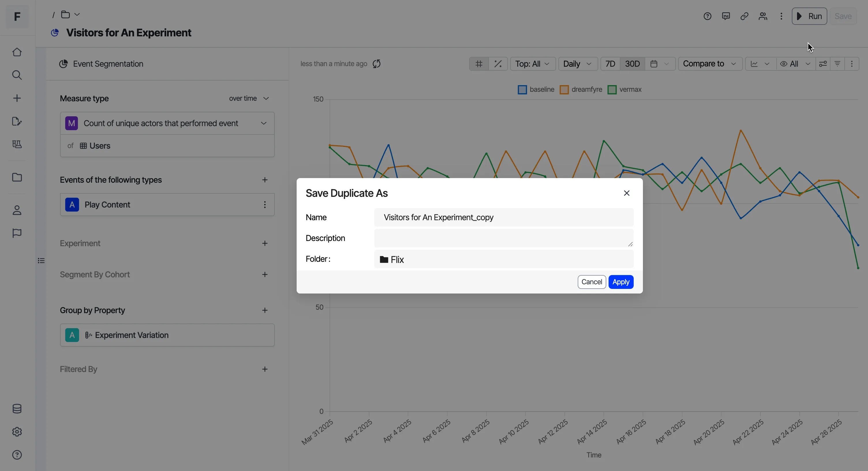This screenshot has height=471, width=868.
Task: Click Cancel in Save Duplicate dialog
Action: 592,282
